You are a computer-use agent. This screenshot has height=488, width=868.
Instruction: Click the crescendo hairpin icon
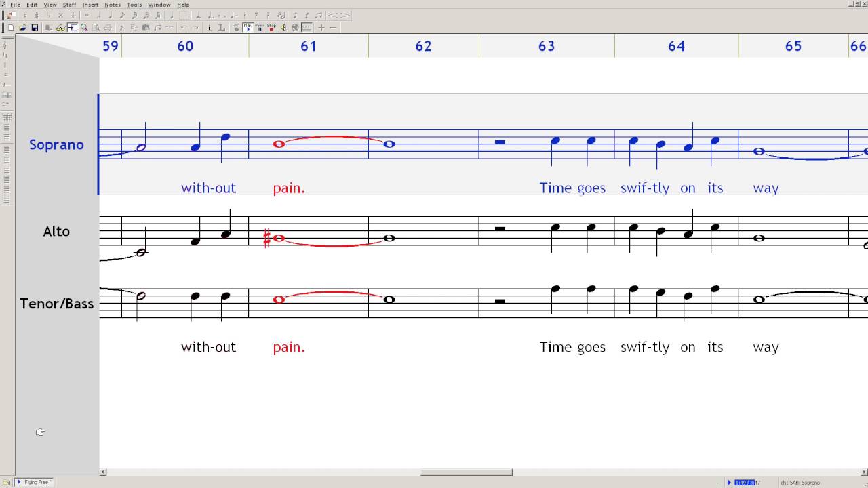[333, 15]
